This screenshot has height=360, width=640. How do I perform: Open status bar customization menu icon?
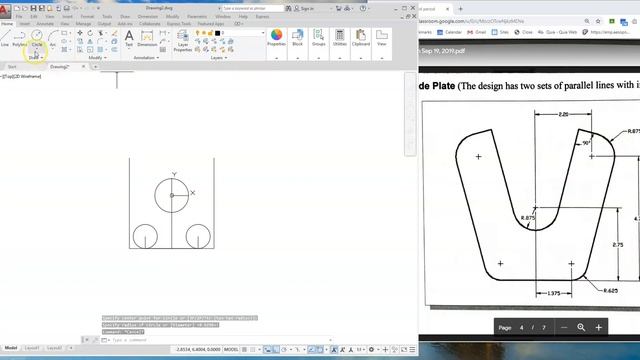[x=413, y=349]
